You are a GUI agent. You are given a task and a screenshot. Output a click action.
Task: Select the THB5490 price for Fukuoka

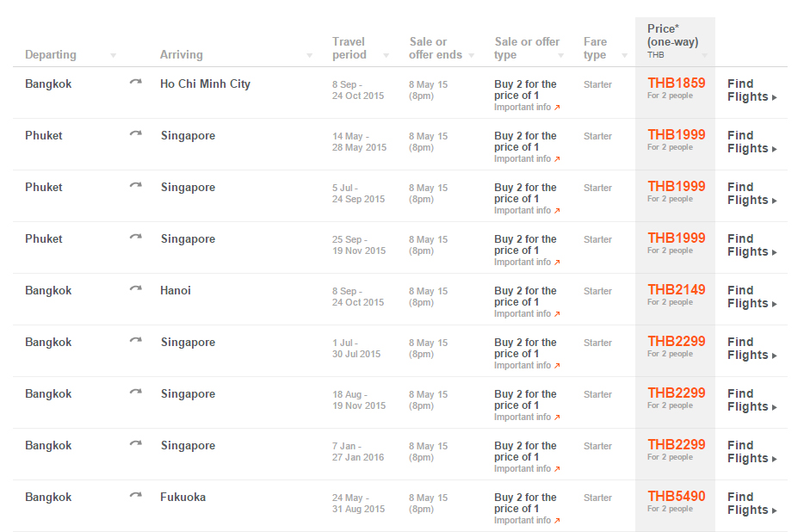pos(676,497)
